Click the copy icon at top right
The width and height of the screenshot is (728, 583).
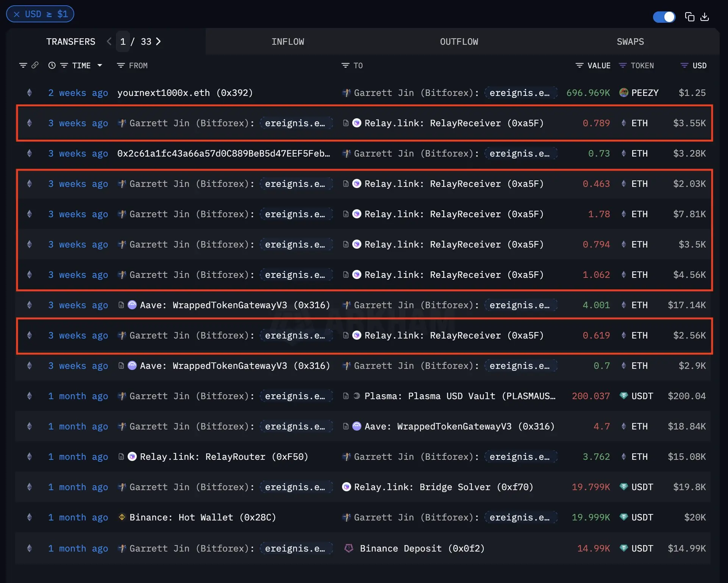[689, 17]
